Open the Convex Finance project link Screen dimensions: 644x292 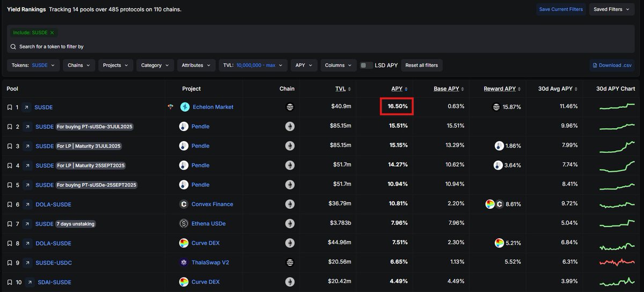[x=213, y=205]
